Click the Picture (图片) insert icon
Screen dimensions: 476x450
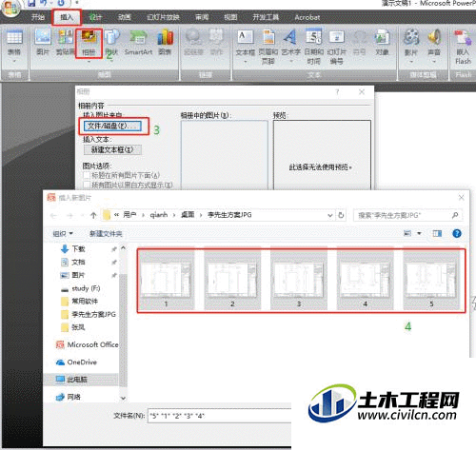tap(43, 42)
